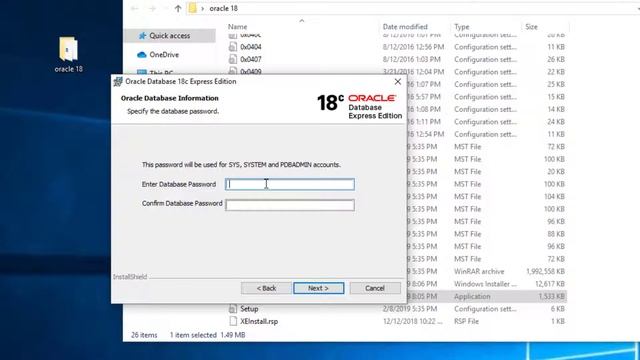The width and height of the screenshot is (640, 360).
Task: Open Quick access in Explorer sidebar
Action: click(x=169, y=36)
